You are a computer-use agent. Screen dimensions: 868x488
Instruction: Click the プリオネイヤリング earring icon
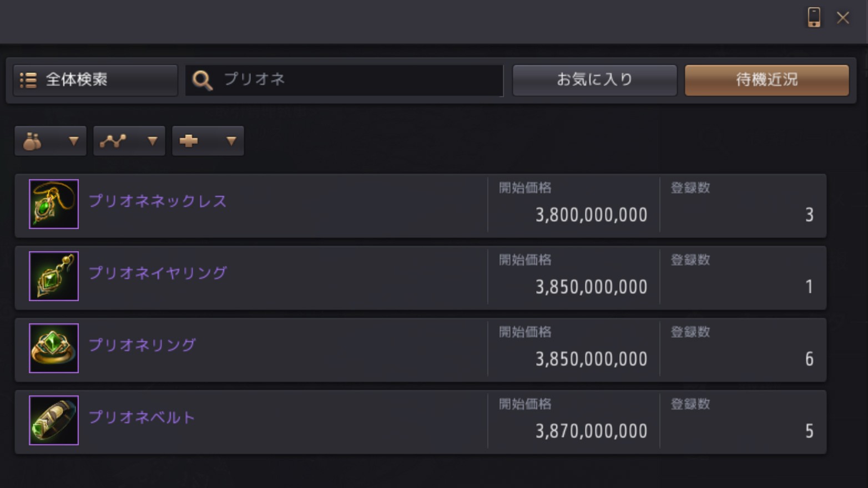pos(54,276)
